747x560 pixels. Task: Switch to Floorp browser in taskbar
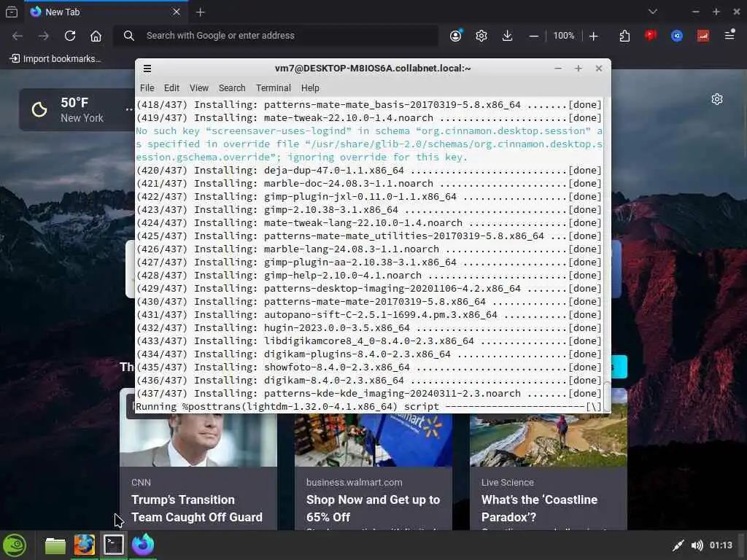click(143, 545)
